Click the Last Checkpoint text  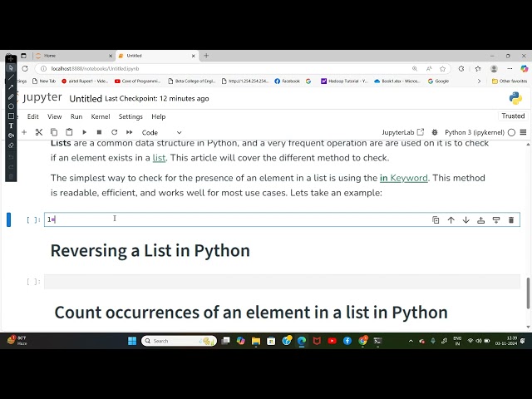click(x=157, y=99)
